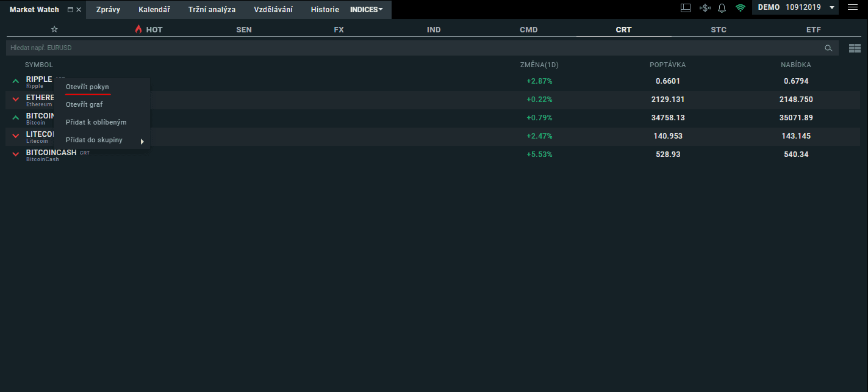This screenshot has height=392, width=868.
Task: Switch to the grid tile view
Action: (855, 48)
